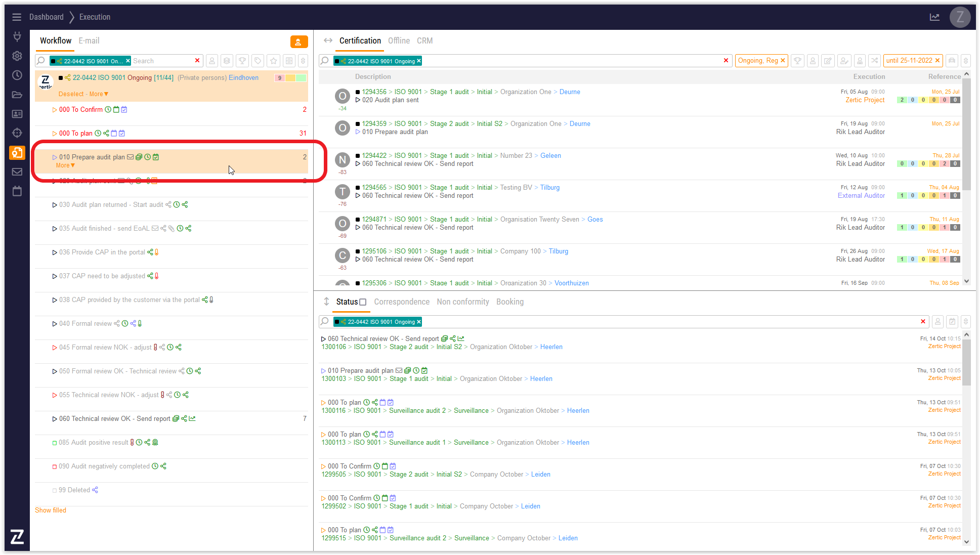The image size is (980, 555).
Task: Open the chart icon in top bar
Action: coord(934,17)
